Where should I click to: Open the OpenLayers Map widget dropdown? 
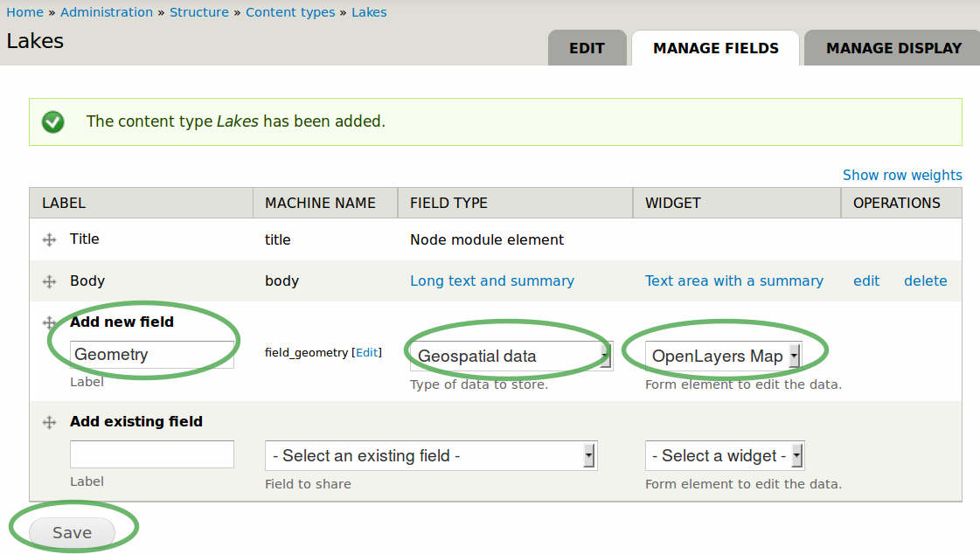724,356
